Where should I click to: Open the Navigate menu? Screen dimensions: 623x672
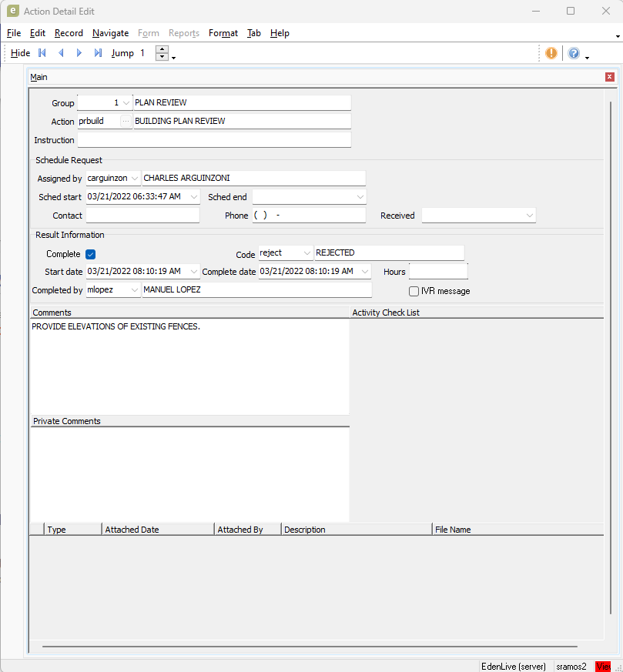pyautogui.click(x=110, y=33)
